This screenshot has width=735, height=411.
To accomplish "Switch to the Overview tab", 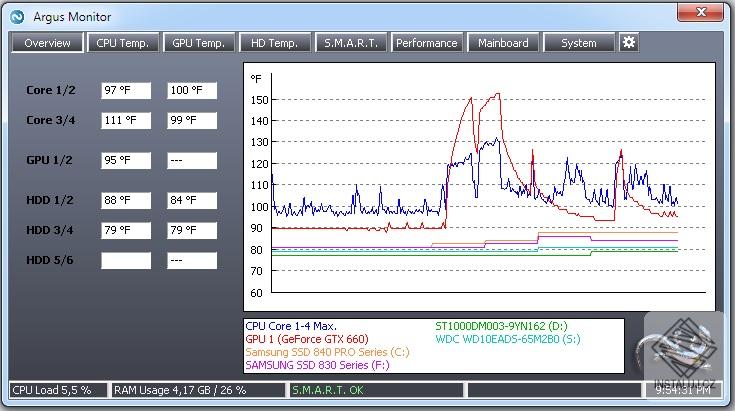I will tap(47, 43).
